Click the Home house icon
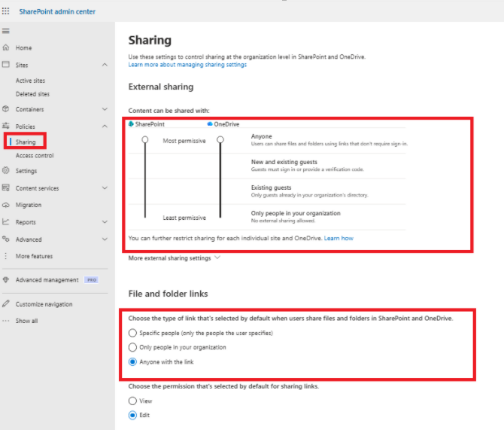 [x=6, y=47]
